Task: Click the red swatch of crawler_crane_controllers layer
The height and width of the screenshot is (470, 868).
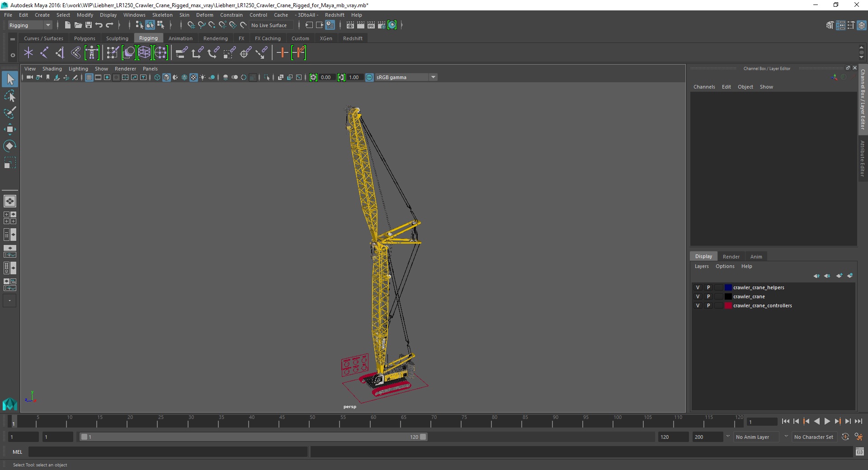Action: pyautogui.click(x=728, y=305)
